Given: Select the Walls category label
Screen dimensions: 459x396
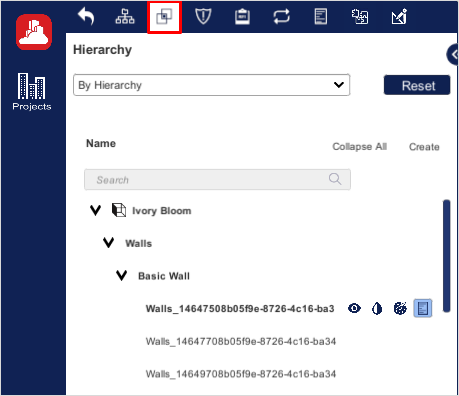Looking at the screenshot, I should pyautogui.click(x=138, y=243).
